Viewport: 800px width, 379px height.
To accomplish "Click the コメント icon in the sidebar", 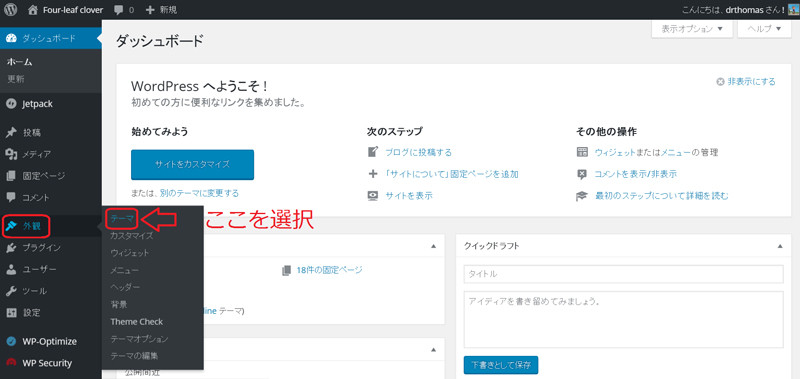I will coord(11,197).
